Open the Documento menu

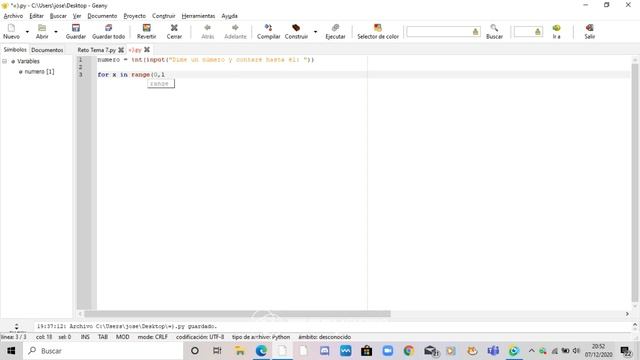pos(102,16)
